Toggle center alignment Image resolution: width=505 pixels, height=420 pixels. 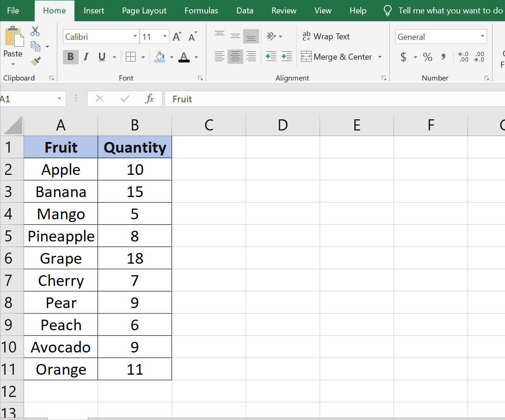235,56
